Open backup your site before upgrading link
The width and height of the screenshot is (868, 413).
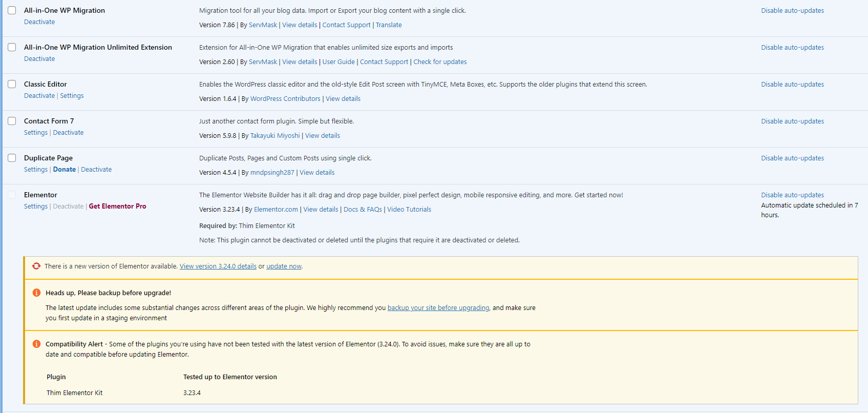(438, 308)
